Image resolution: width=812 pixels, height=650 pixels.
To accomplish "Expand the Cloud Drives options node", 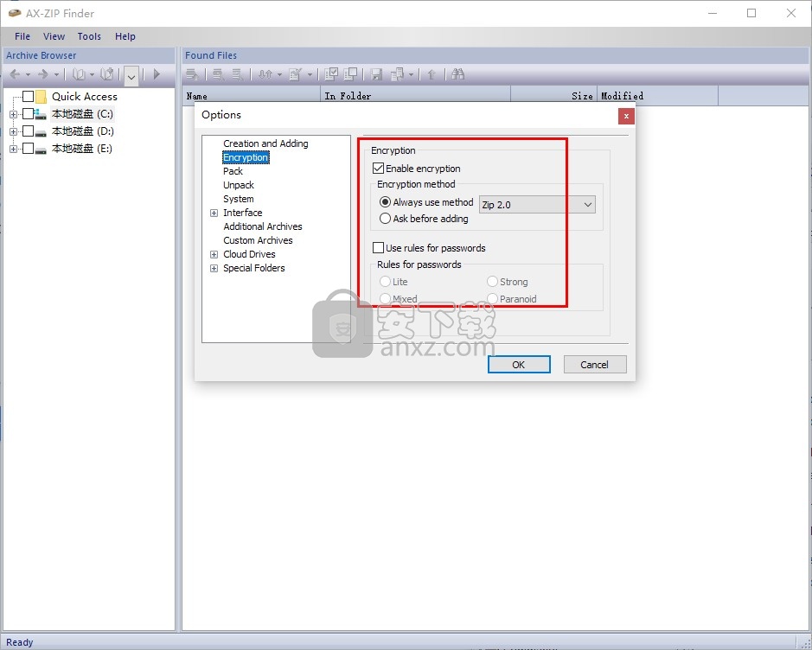I will [x=214, y=254].
